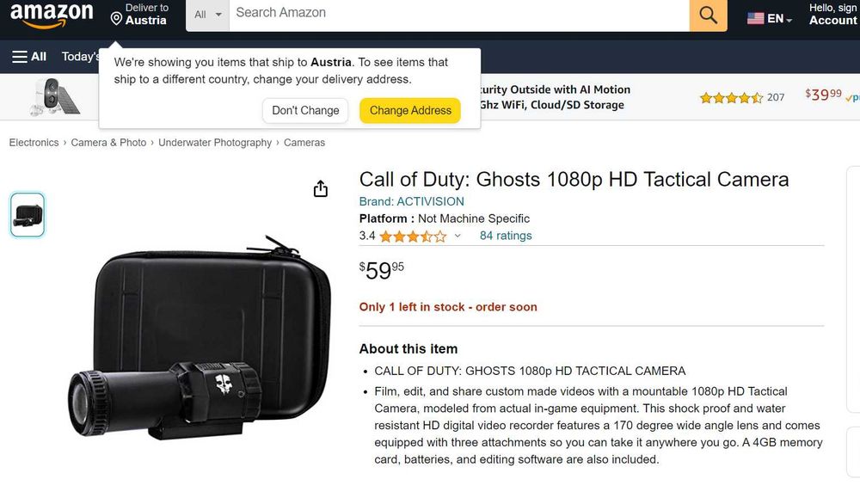860x504 pixels.
Task: Click the Deliver to Austria location pin
Action: tap(116, 19)
